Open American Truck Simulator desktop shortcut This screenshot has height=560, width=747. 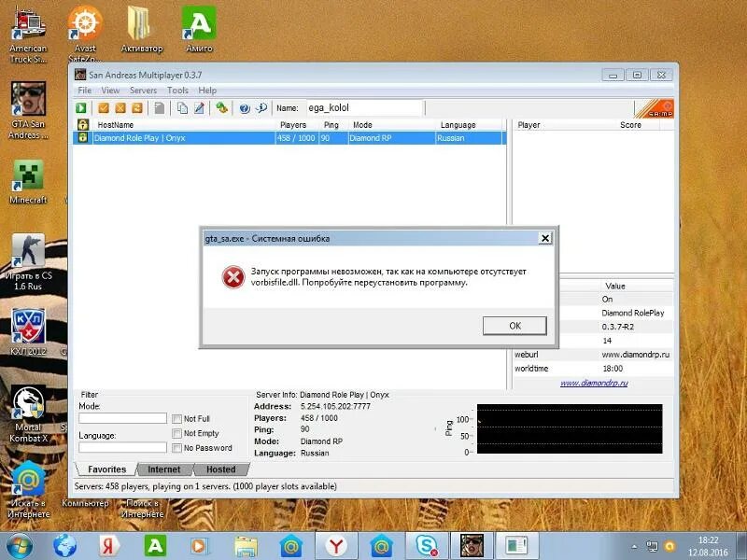pos(28,35)
